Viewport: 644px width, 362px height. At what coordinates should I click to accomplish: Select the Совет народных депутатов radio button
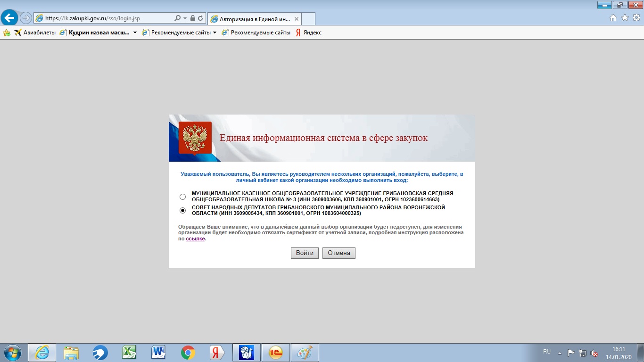pos(183,210)
